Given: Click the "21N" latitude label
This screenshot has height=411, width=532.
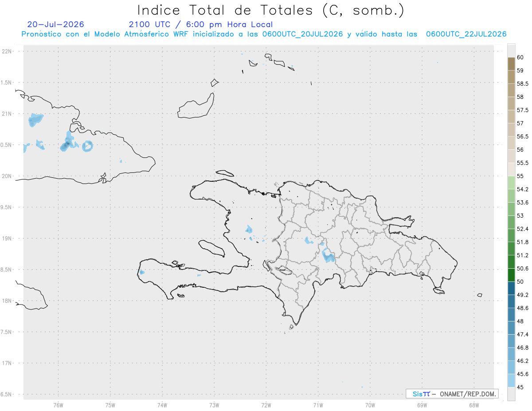Looking at the screenshot, I should [x=8, y=114].
